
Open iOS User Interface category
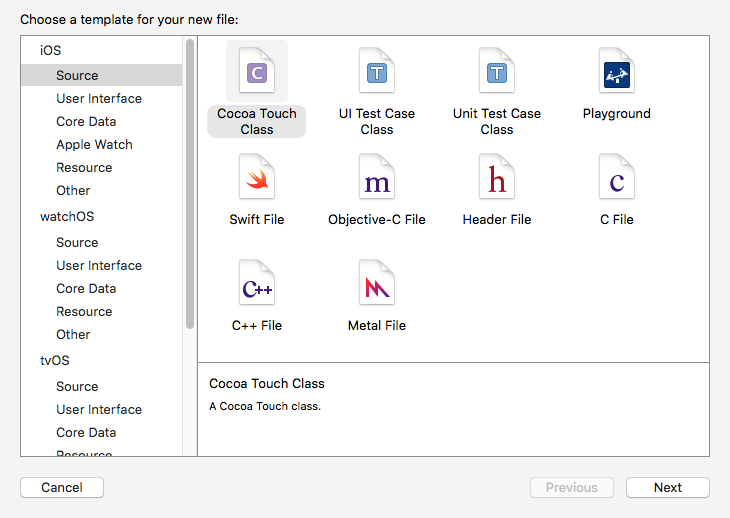[99, 98]
